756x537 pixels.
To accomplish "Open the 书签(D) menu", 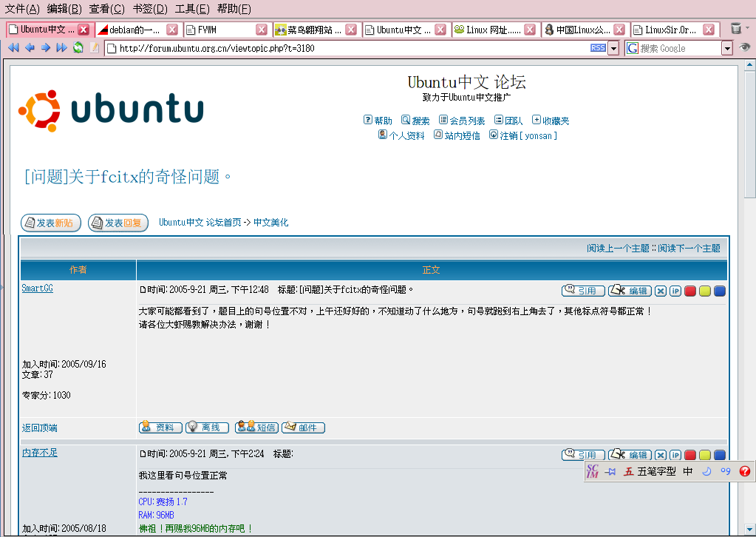I will click(150, 9).
